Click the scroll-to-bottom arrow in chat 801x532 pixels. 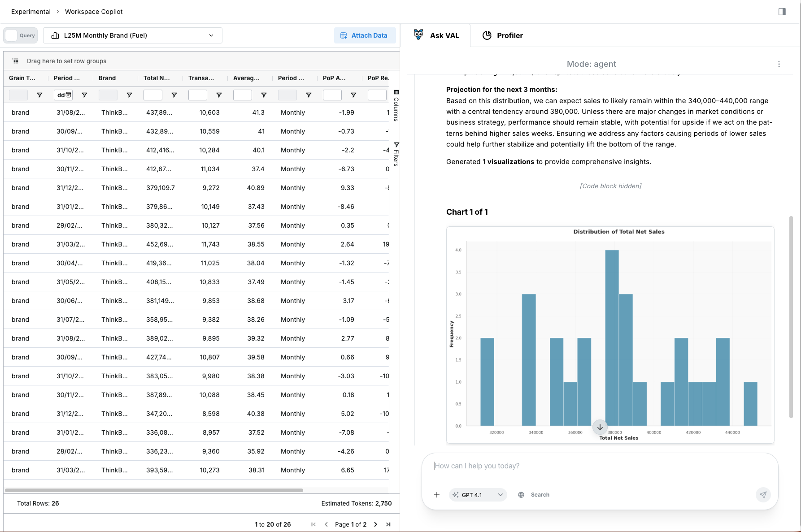point(600,427)
